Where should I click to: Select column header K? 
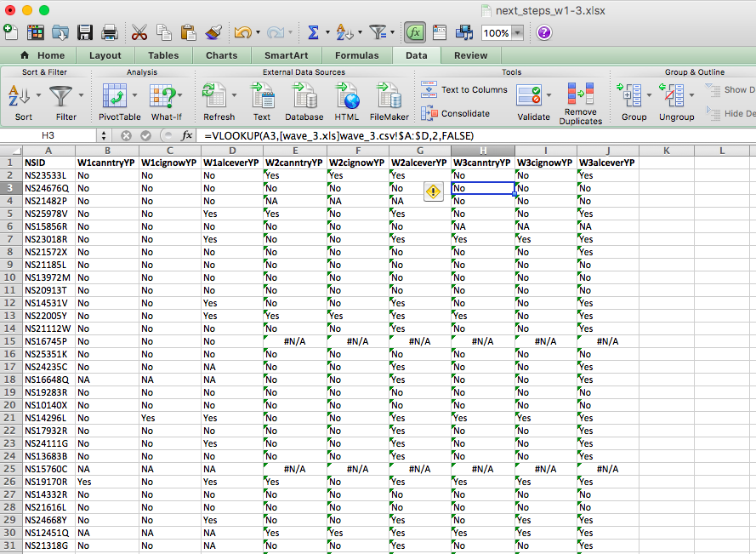[667, 151]
